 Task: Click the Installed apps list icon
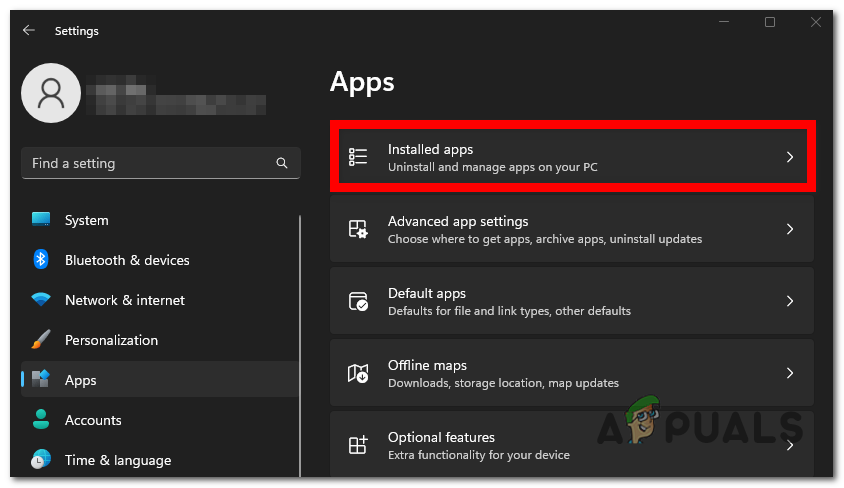click(x=358, y=157)
